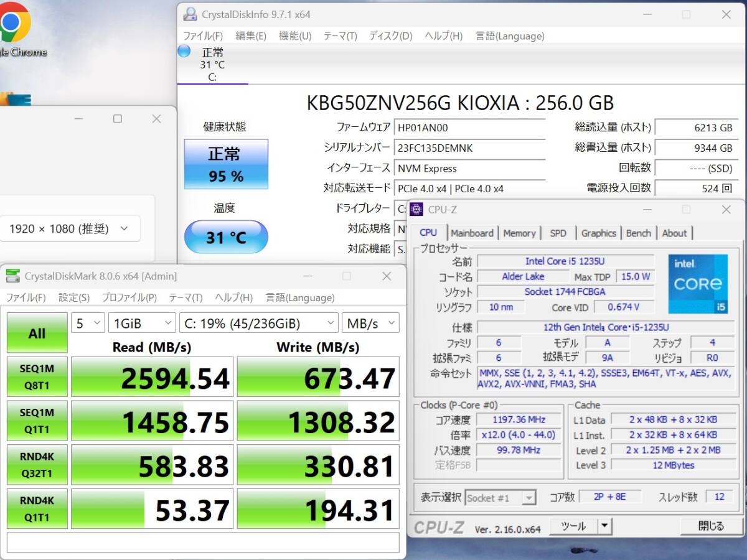Open the Socket #1 表示選択 dropdown in CPU-Z
Viewport: 747px width, 560px height.
tap(528, 497)
